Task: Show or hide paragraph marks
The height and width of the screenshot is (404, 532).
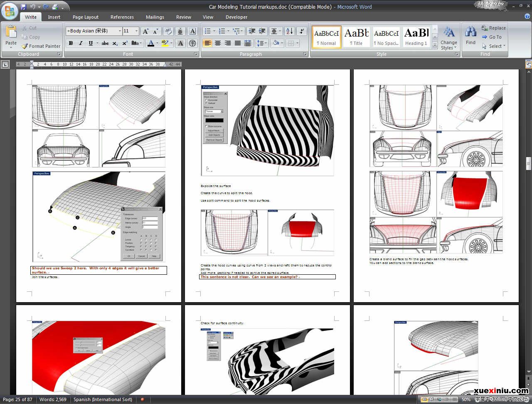Action: (x=302, y=31)
